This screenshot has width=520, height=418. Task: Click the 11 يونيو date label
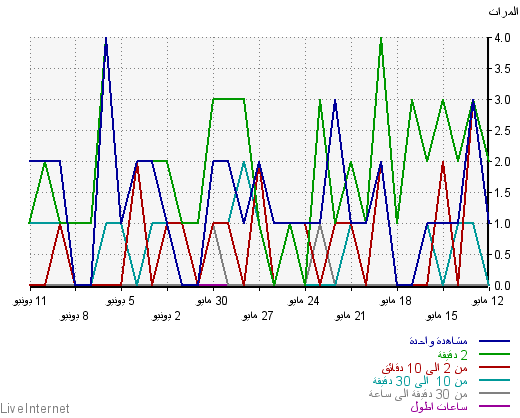point(30,301)
